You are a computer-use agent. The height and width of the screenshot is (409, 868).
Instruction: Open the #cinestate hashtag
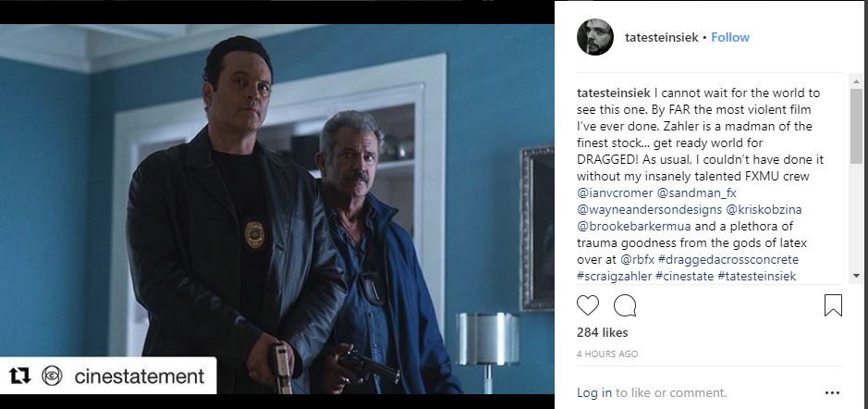click(x=684, y=276)
